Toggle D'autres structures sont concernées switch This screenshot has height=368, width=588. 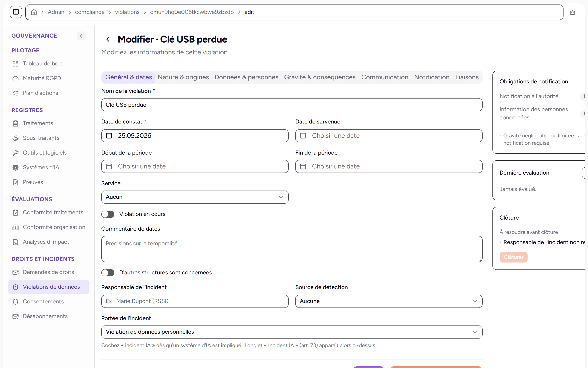point(108,273)
